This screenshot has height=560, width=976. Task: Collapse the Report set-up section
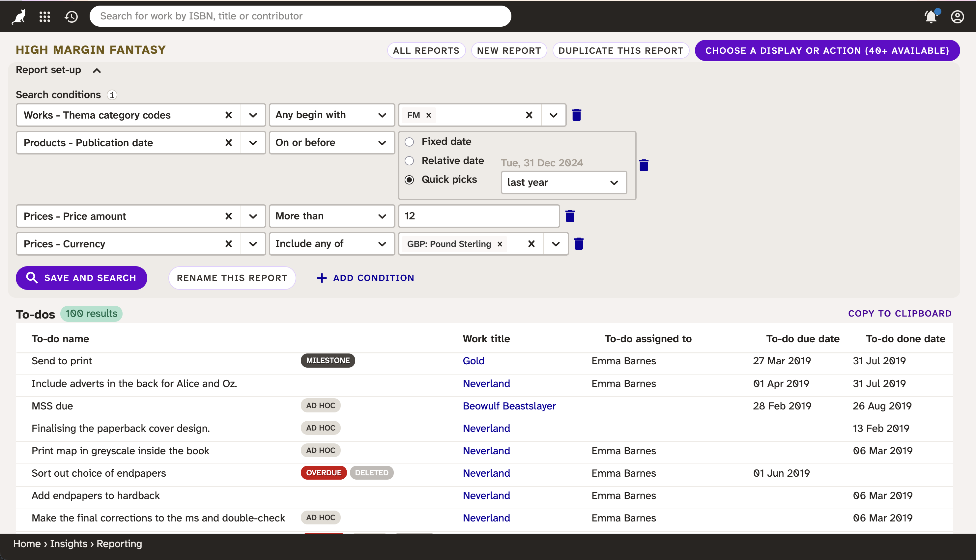[97, 70]
